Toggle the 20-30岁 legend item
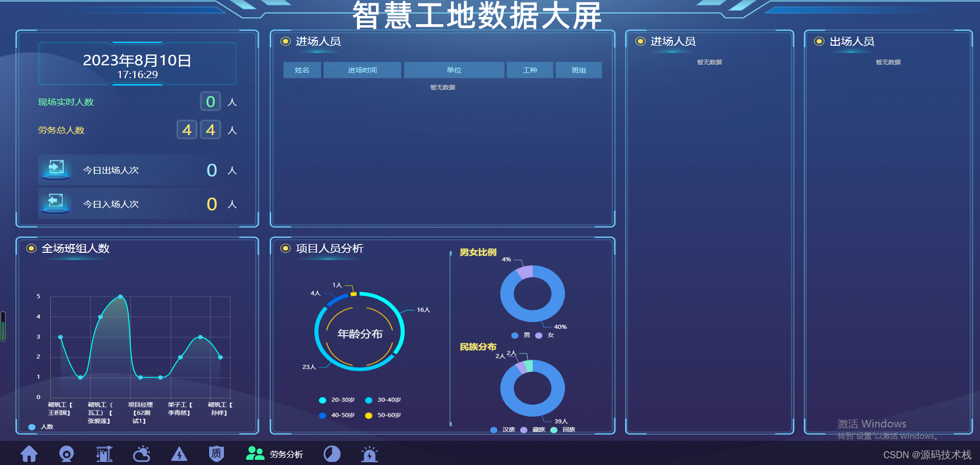The height and width of the screenshot is (465, 980). coord(337,400)
